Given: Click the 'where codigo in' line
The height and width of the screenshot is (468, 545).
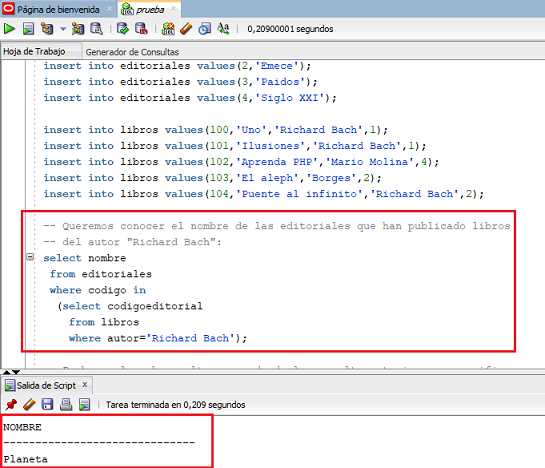Looking at the screenshot, I should click(x=97, y=290).
